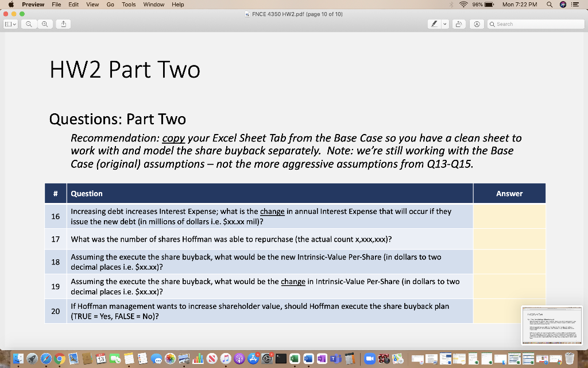Open Podcasts from the Dock

pyautogui.click(x=239, y=359)
